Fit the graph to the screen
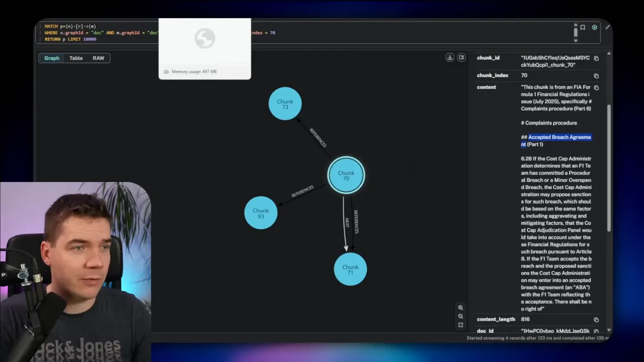 coord(460,325)
